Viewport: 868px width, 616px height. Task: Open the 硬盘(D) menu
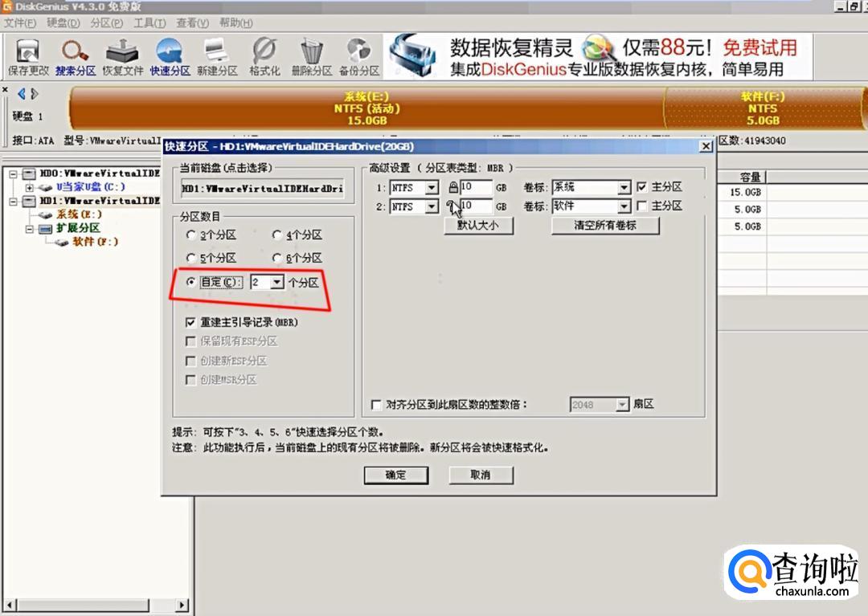63,22
